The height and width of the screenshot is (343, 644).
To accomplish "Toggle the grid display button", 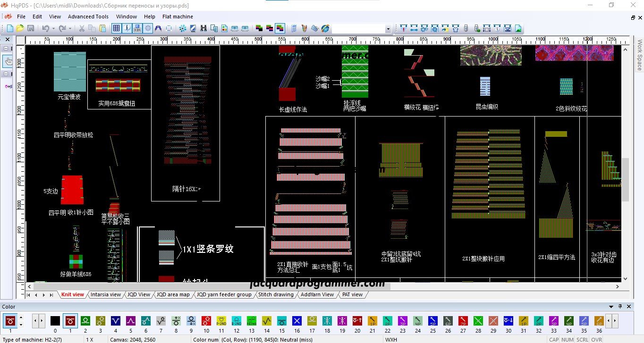I will [x=116, y=28].
